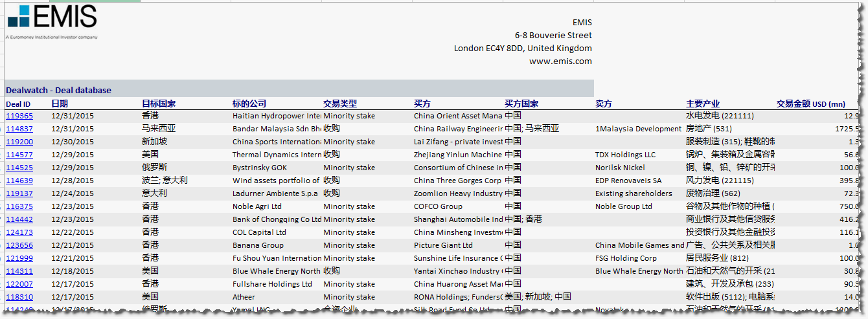Select seller 'TDX Holdings LLC' cell

point(625,155)
